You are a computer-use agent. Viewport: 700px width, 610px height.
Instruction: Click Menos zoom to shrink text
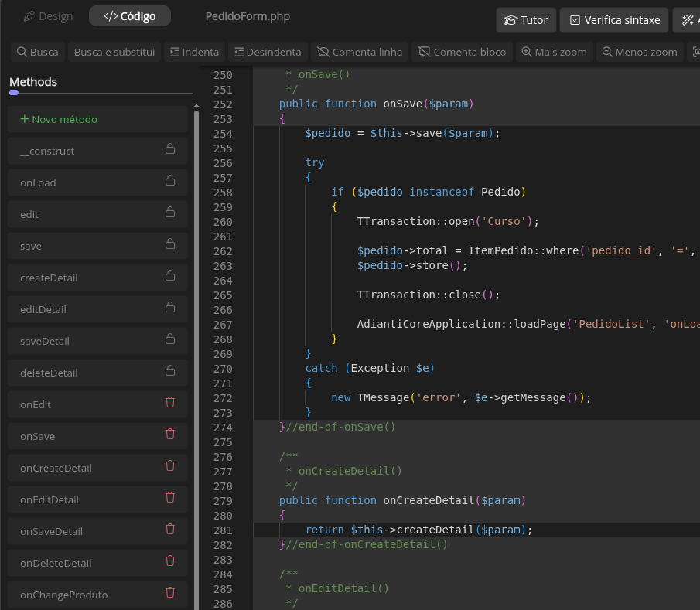638,53
